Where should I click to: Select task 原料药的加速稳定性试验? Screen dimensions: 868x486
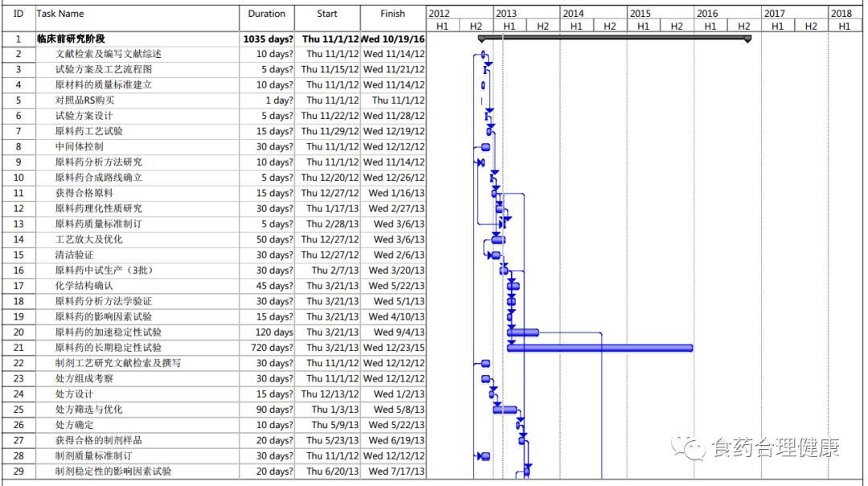click(x=108, y=333)
